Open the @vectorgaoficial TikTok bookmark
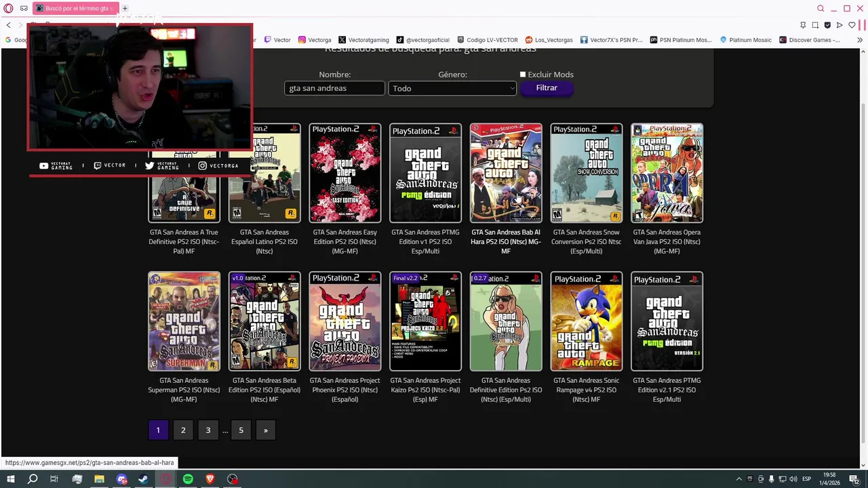This screenshot has width=868, height=488. (423, 40)
